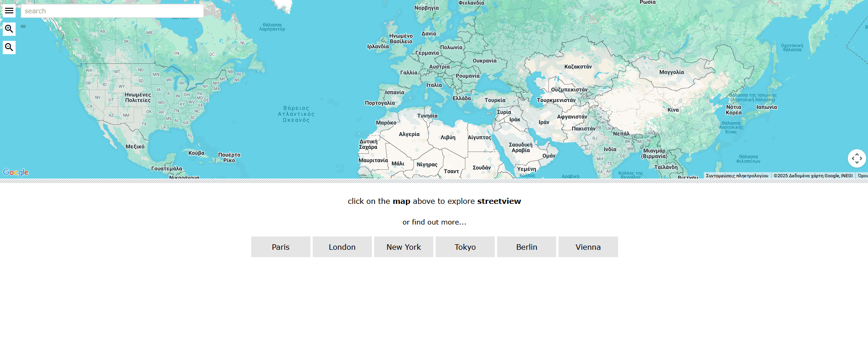Click on Ελλάδα on the map
This screenshot has height=354, width=868.
coord(461,98)
